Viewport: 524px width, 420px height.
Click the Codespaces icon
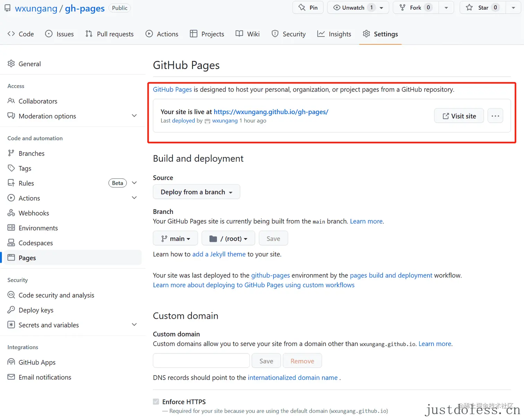(11, 243)
